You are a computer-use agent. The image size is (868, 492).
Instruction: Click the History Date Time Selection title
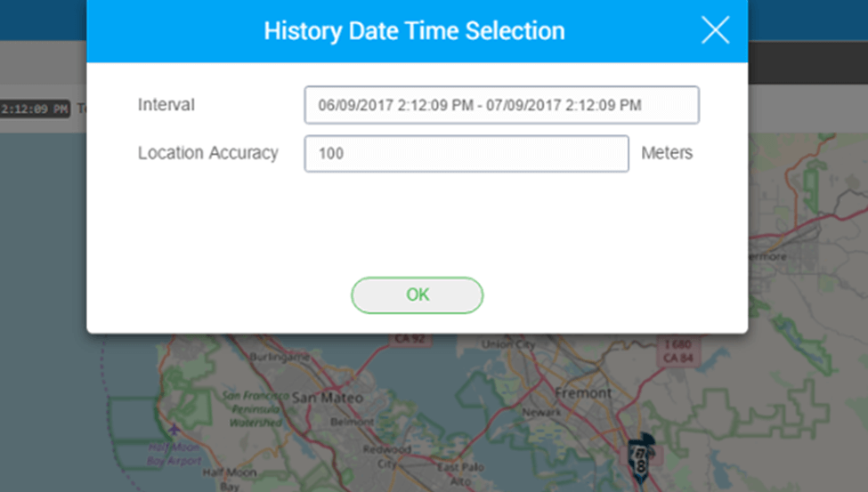414,31
